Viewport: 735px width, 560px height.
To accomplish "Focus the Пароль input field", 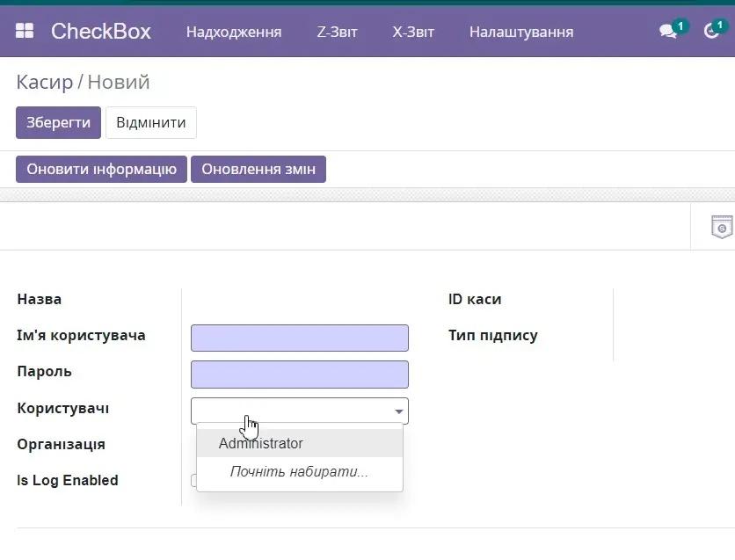I will click(x=299, y=374).
